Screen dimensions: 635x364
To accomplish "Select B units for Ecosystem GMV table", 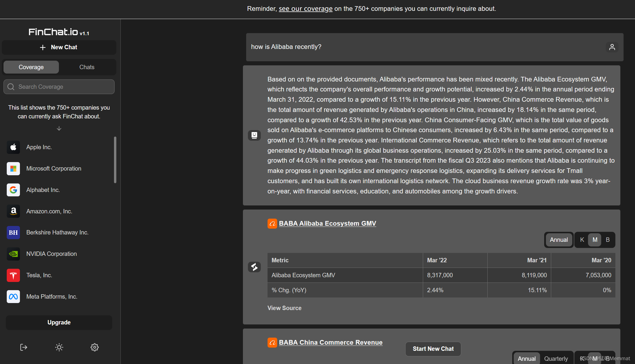I will coord(608,240).
